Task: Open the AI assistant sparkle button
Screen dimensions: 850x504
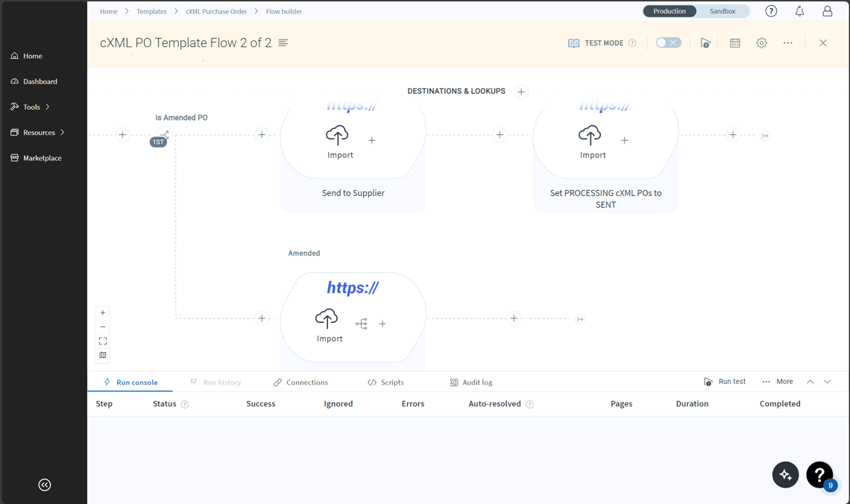Action: point(785,475)
